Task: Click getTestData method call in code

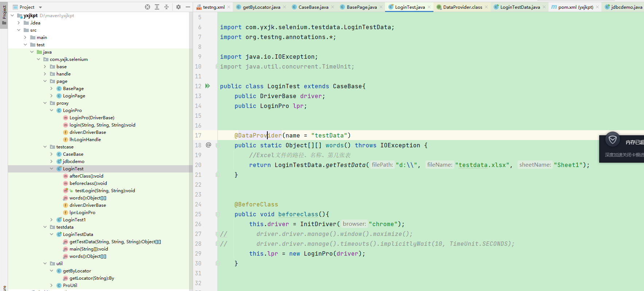Action: coord(345,165)
